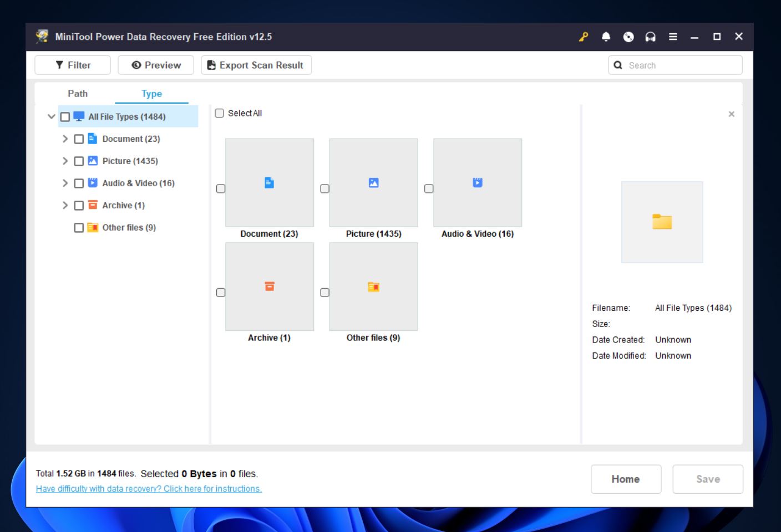Open the Audio & Video (16) thumbnail
The width and height of the screenshot is (781, 532).
[x=478, y=183]
